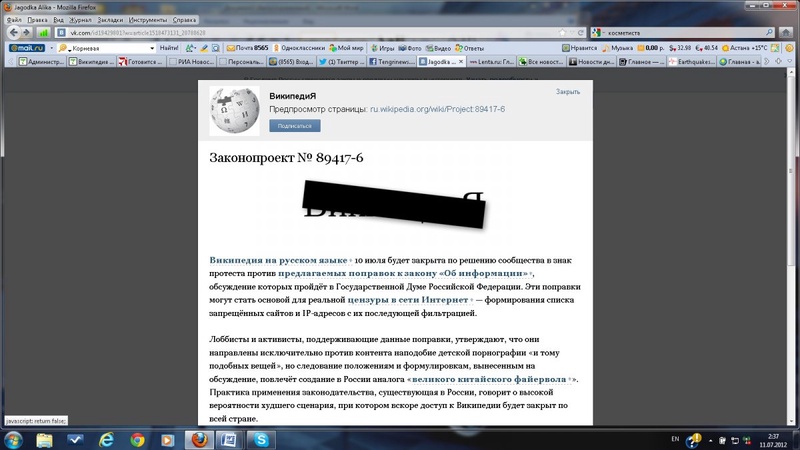Follow the цензуры в сети Интернет link
This screenshot has height=450, width=800.
click(408, 300)
